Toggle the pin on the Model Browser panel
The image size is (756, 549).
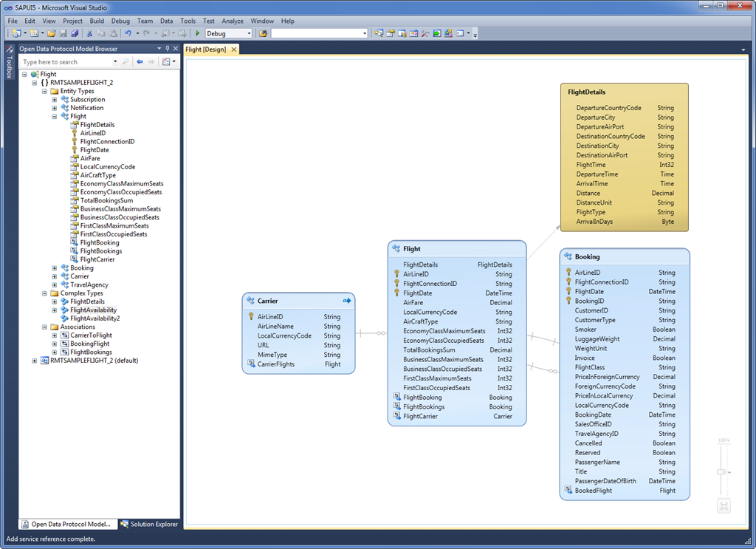pos(168,49)
